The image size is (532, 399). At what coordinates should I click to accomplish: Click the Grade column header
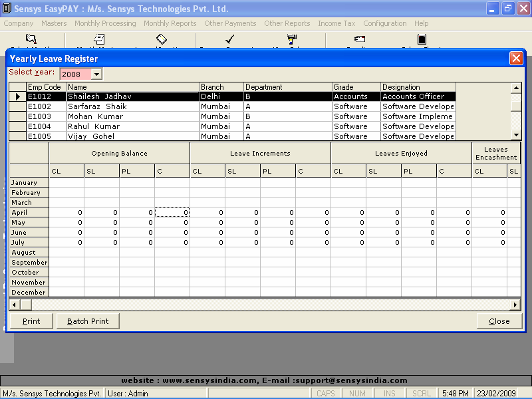click(356, 87)
